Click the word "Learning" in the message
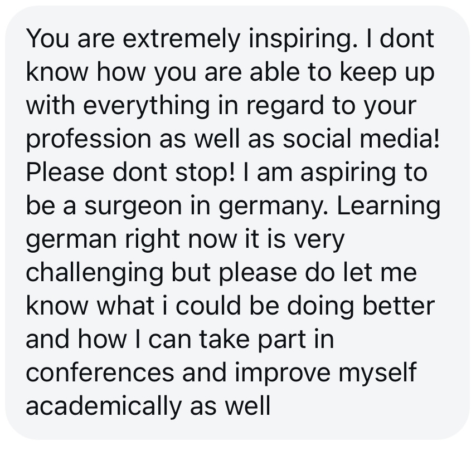 pos(388,206)
